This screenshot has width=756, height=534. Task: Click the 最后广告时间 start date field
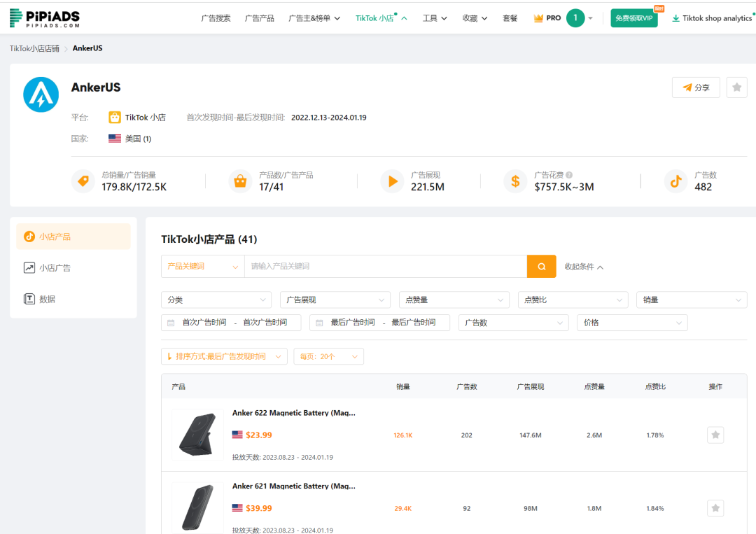(352, 323)
